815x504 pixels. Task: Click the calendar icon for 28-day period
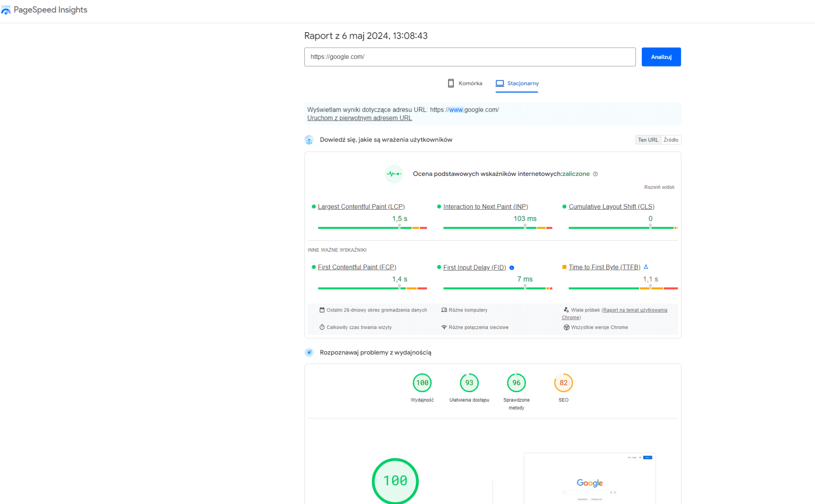[x=322, y=310]
